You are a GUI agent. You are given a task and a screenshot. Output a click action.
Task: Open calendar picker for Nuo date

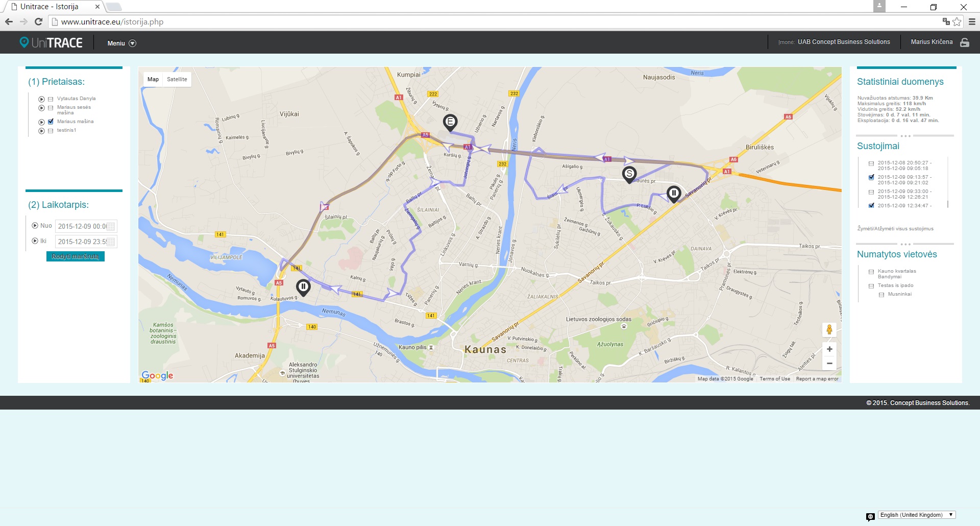(111, 227)
